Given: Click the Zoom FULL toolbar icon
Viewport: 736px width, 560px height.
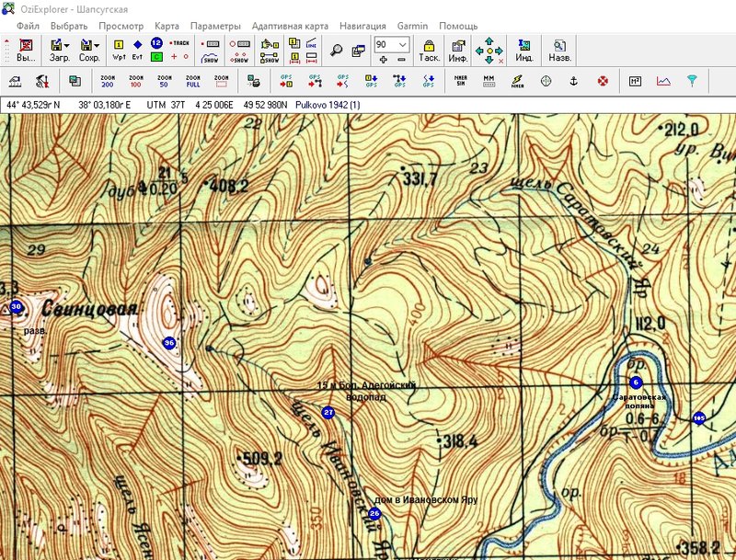Looking at the screenshot, I should [192, 81].
